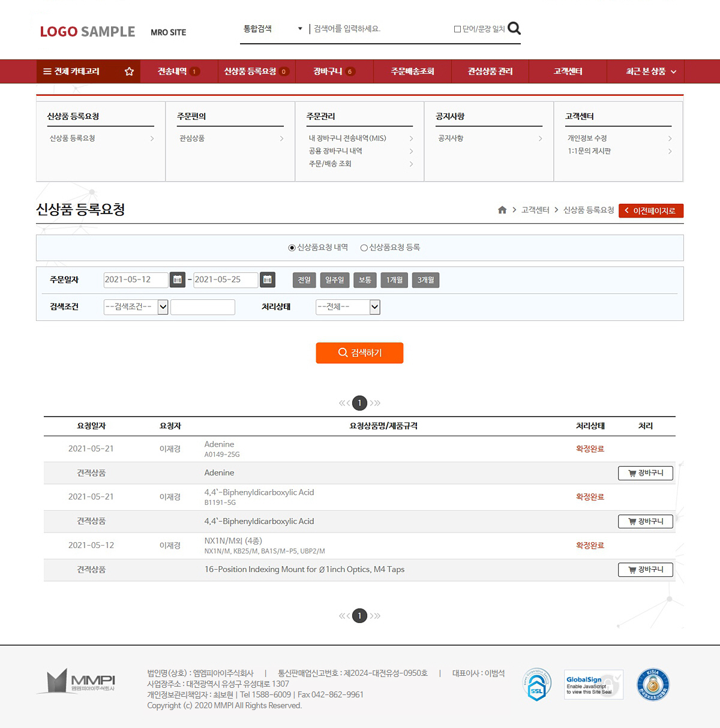
Task: Open the 장바구니 menu in navigation bar
Action: click(x=334, y=71)
